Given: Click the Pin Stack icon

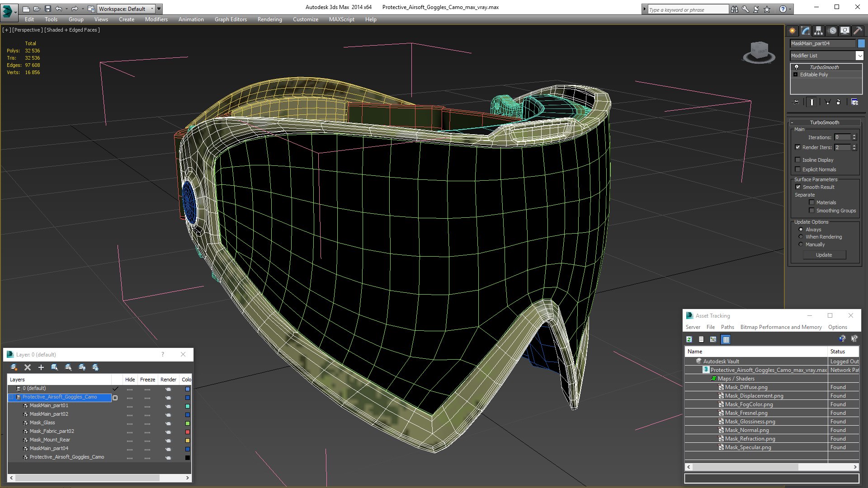Looking at the screenshot, I should tap(797, 102).
